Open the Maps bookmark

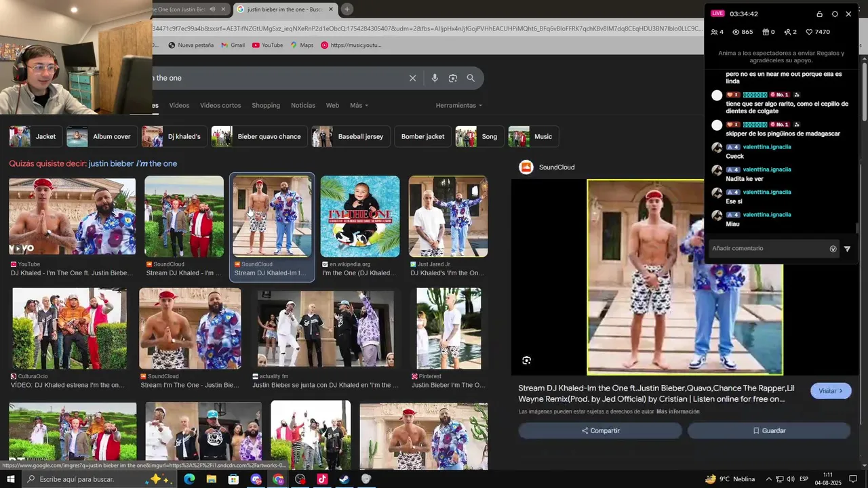(x=302, y=45)
